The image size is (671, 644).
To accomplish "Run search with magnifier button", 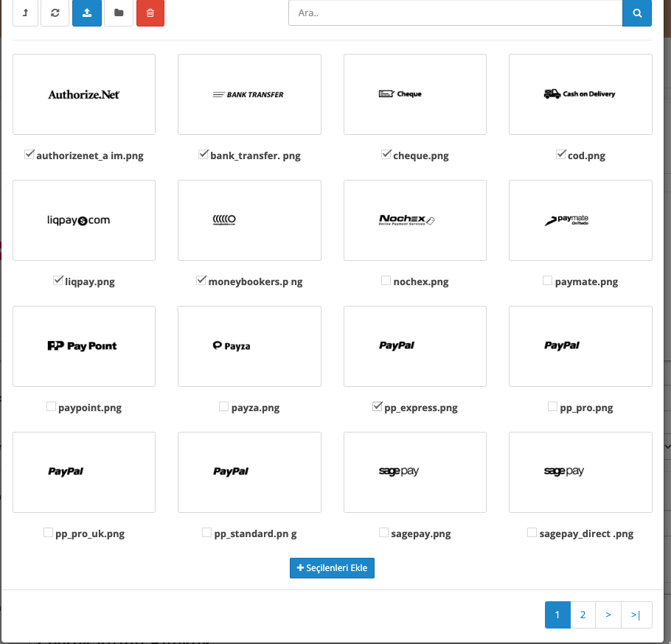I will click(x=637, y=13).
